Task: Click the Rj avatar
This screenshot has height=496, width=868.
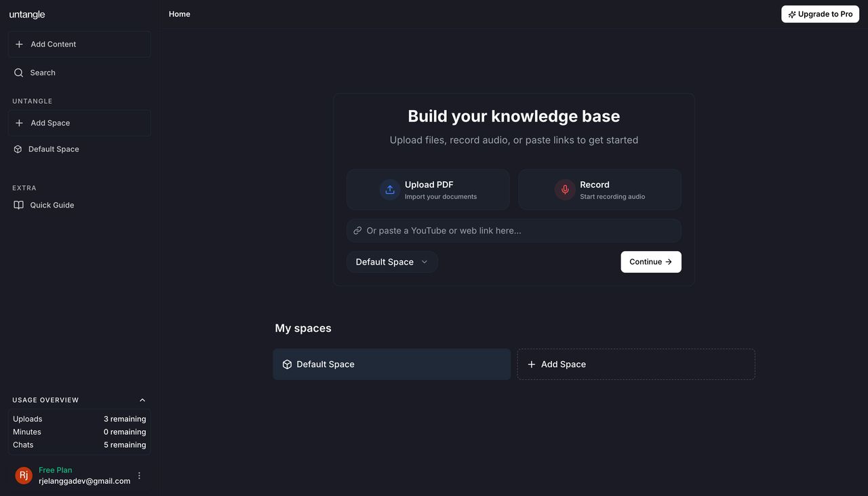Action: [x=24, y=476]
